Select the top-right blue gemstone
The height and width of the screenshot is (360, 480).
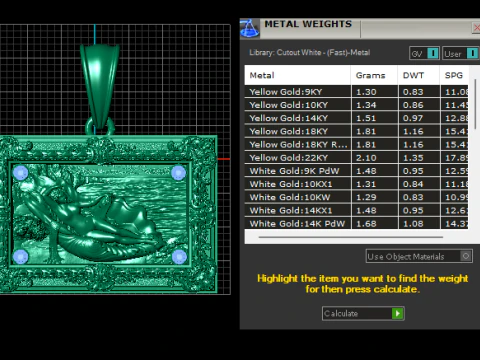pos(178,173)
